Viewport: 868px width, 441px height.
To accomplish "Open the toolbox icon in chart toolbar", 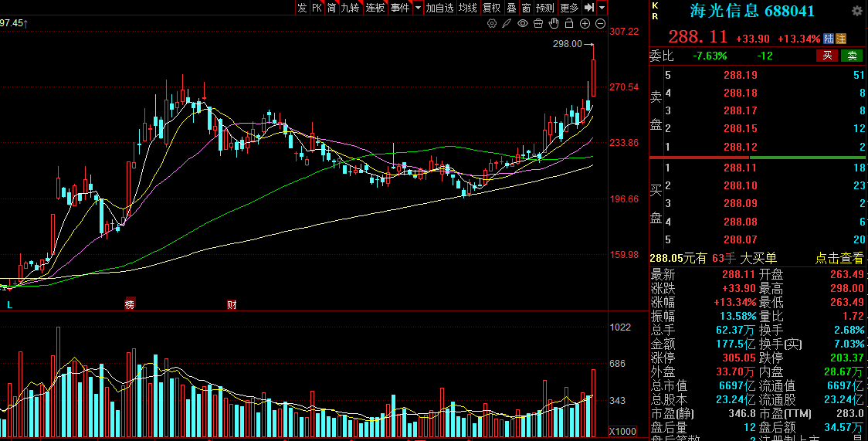I will click(x=538, y=24).
